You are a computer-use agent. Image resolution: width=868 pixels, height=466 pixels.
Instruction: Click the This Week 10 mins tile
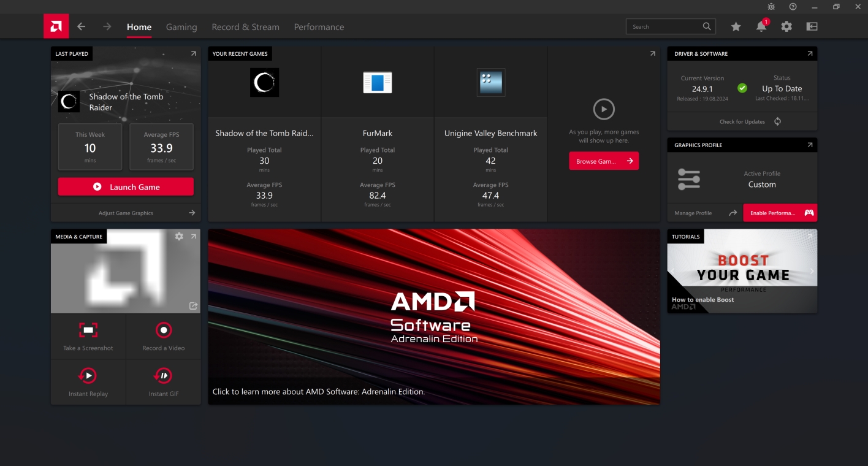click(x=90, y=147)
